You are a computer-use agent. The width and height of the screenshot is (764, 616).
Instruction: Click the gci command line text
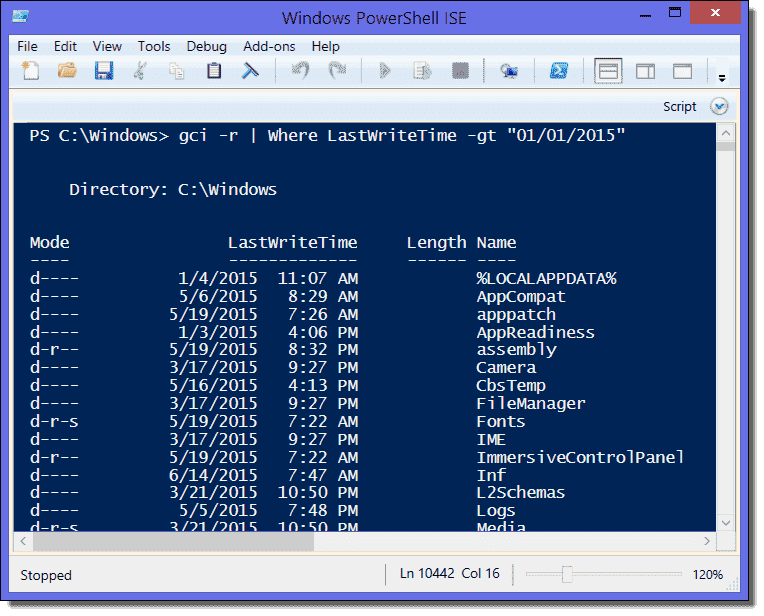tap(402, 135)
